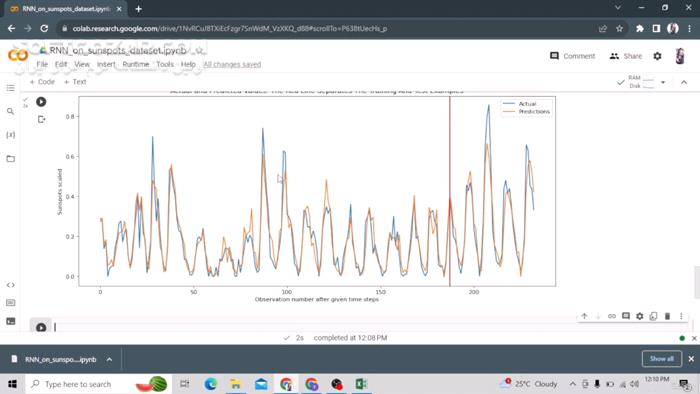Add a new Code cell
The image size is (700, 394).
click(42, 82)
